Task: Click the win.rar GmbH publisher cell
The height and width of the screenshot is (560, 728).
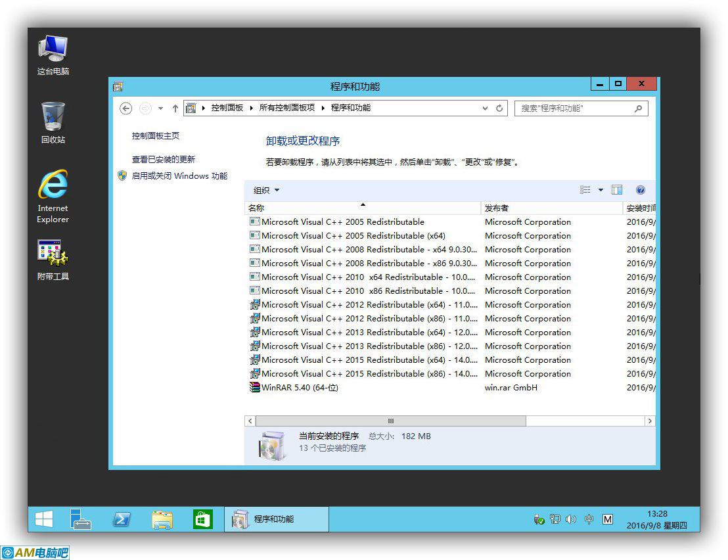Action: coord(511,387)
